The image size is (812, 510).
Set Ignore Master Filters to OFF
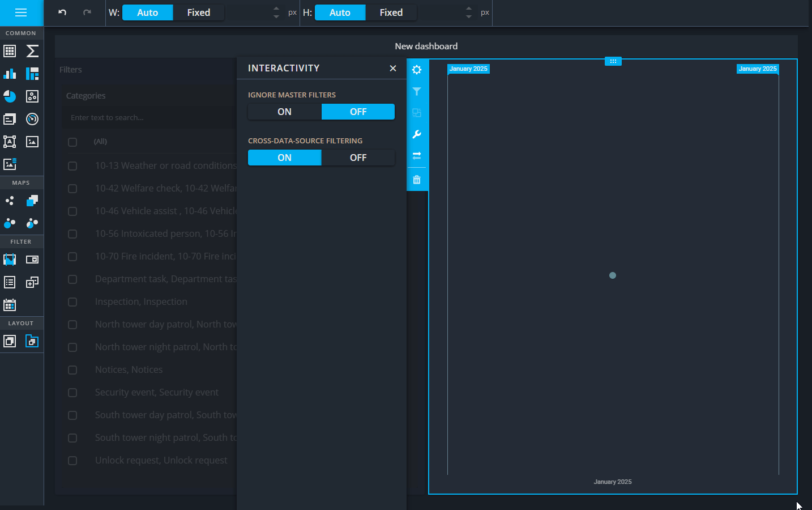point(358,112)
